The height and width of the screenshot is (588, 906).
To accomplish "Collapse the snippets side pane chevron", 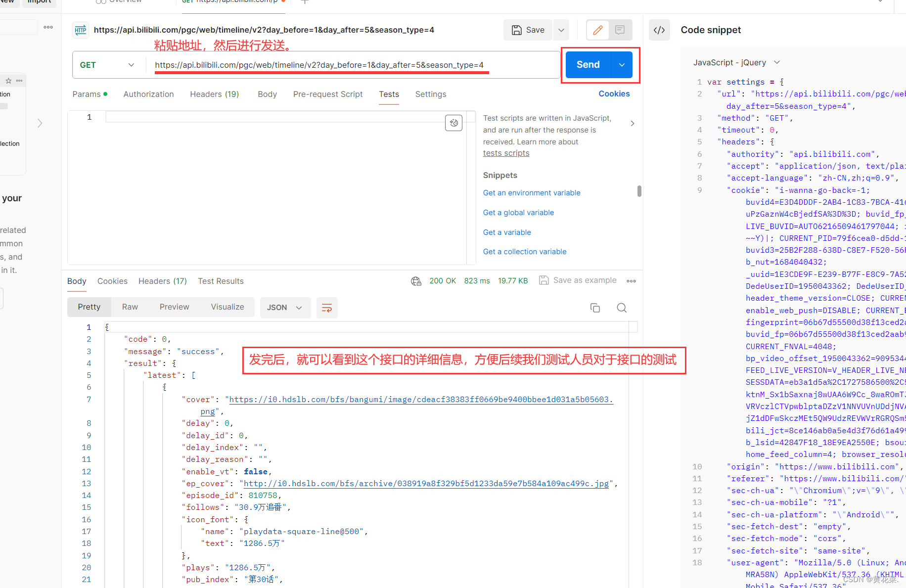I will pos(632,123).
